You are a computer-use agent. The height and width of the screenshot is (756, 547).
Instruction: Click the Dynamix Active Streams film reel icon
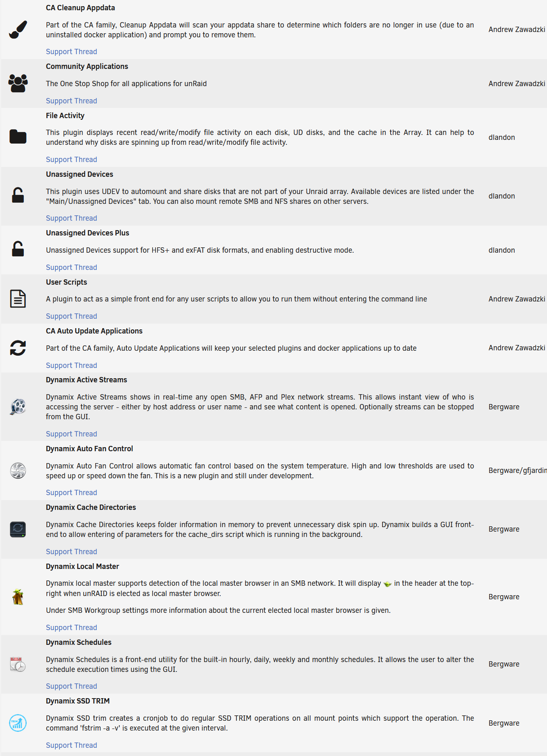[x=18, y=407]
